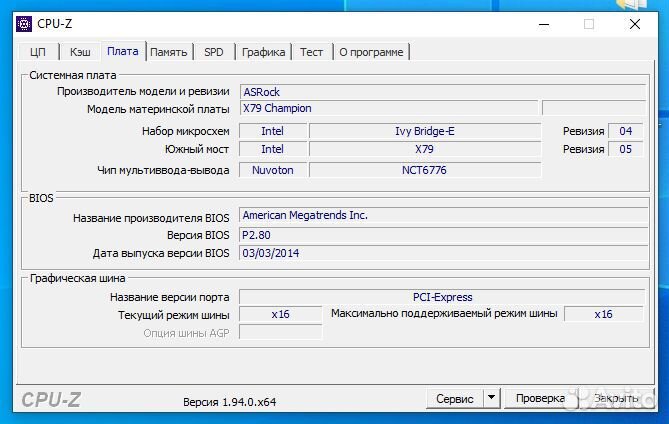Click the Версия 1.94.0.x64 text
The width and height of the screenshot is (669, 424).
[230, 402]
